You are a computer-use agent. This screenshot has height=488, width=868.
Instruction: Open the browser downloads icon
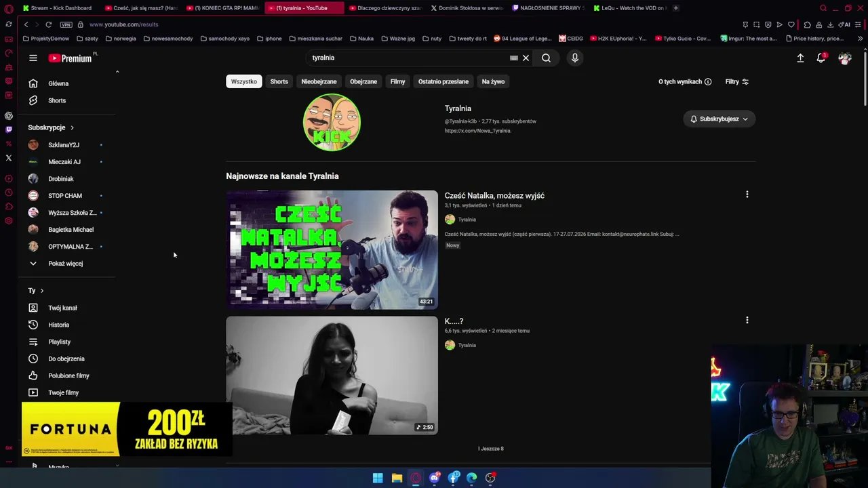point(830,24)
